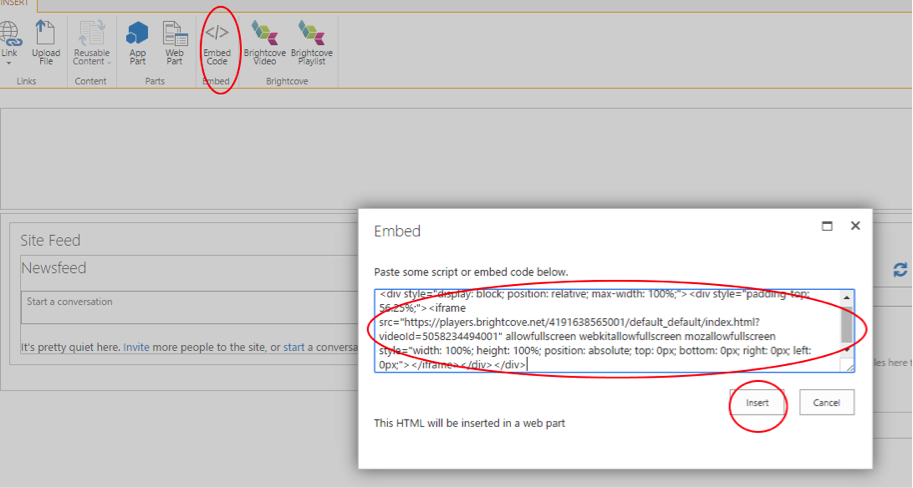Viewport: 913px width, 488px height.
Task: Insert an App Part from ribbon
Action: [x=137, y=42]
